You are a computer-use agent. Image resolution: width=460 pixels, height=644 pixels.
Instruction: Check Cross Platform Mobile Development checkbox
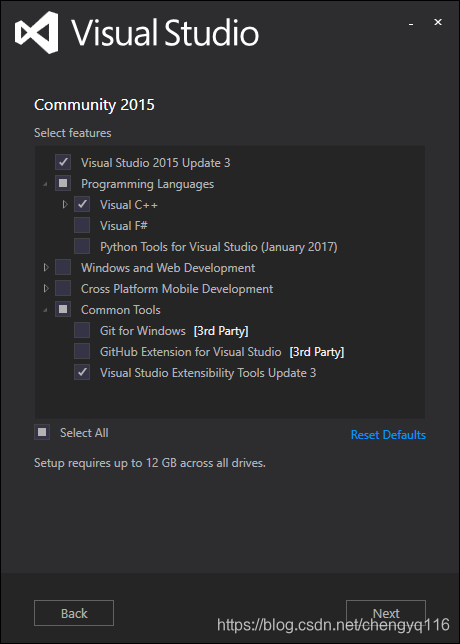63,288
